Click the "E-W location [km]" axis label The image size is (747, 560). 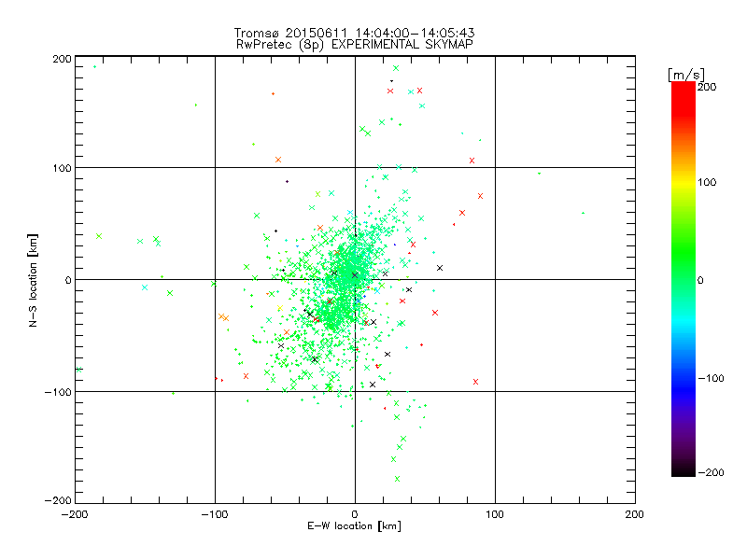(x=354, y=526)
